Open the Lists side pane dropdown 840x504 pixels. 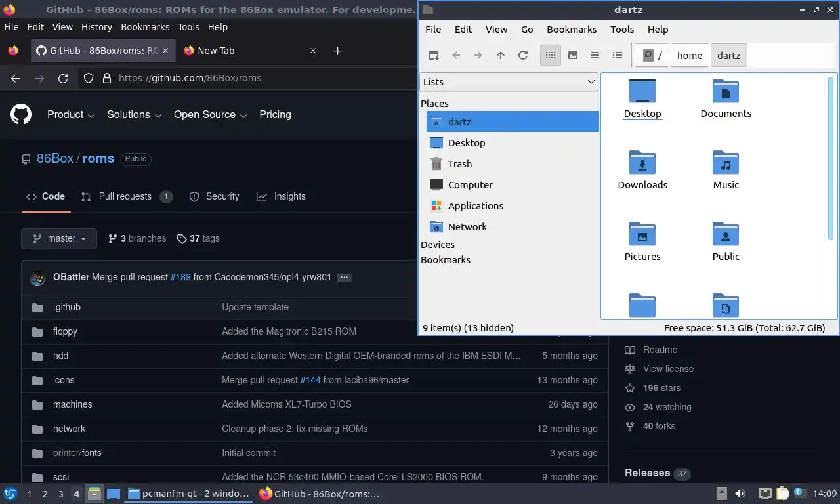tap(509, 82)
